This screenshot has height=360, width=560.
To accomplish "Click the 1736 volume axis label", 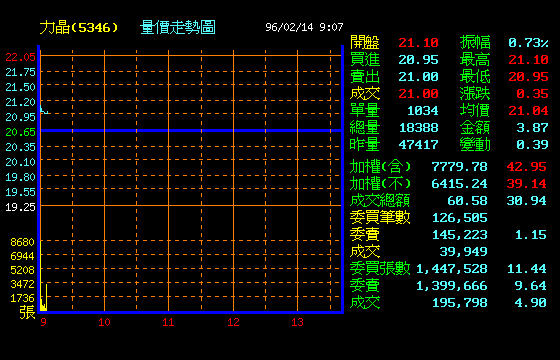I will pyautogui.click(x=22, y=298).
